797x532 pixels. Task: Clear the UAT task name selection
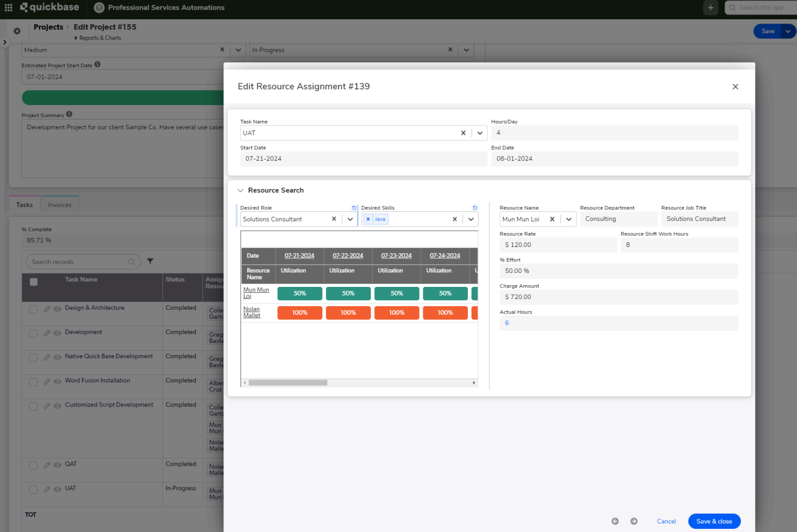pyautogui.click(x=463, y=133)
